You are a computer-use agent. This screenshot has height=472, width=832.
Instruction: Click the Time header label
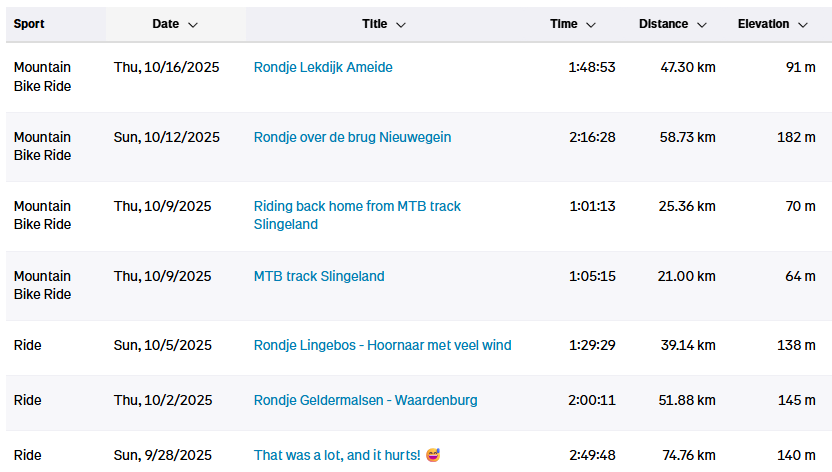(x=564, y=24)
